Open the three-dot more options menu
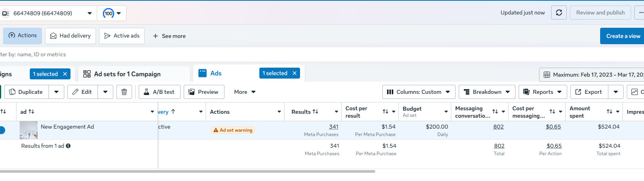Screen dimensions: 644x181 tap(640, 13)
